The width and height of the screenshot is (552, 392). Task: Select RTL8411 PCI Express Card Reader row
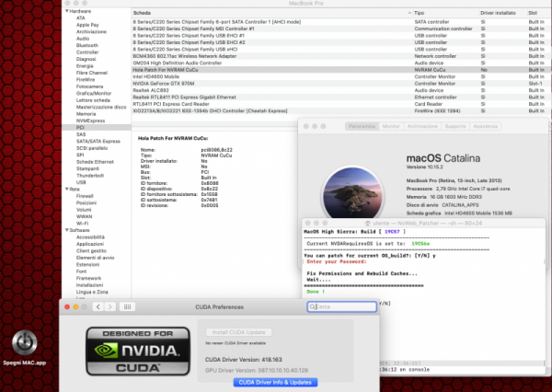[x=340, y=104]
